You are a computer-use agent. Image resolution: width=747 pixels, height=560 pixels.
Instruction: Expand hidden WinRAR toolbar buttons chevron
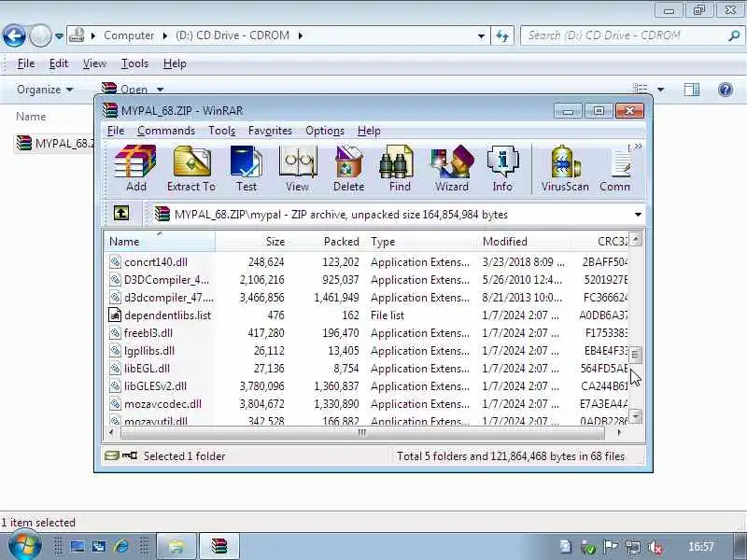pos(639,147)
